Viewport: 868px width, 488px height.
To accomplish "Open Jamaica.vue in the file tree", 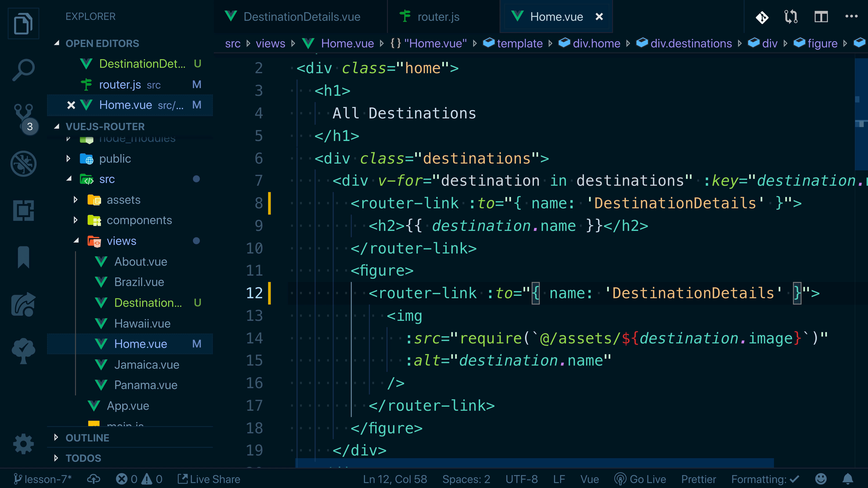I will (146, 365).
